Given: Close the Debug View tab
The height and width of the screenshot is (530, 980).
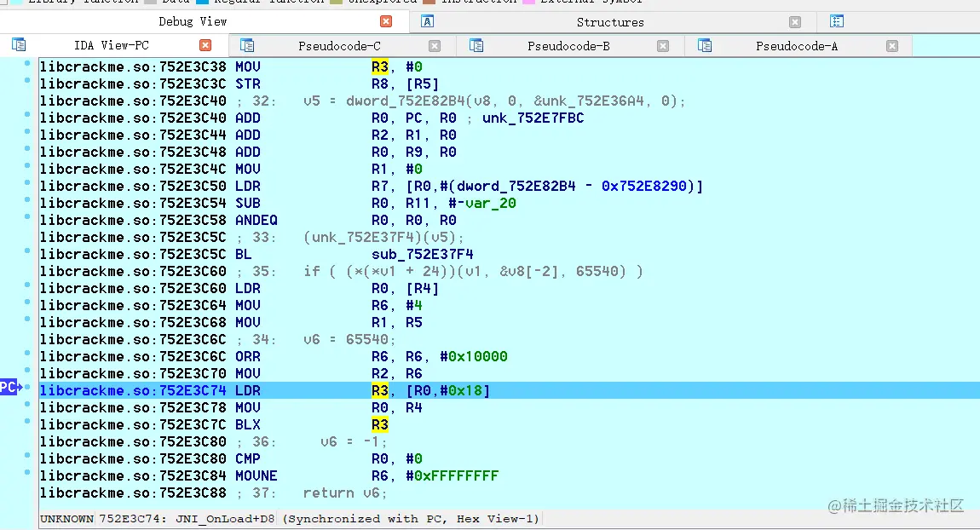Looking at the screenshot, I should click(386, 21).
